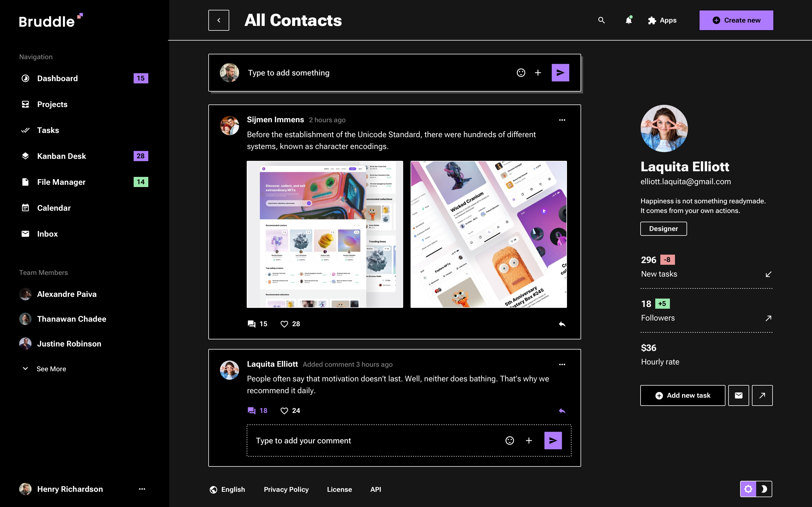
Task: Click the Create new button
Action: click(x=736, y=20)
